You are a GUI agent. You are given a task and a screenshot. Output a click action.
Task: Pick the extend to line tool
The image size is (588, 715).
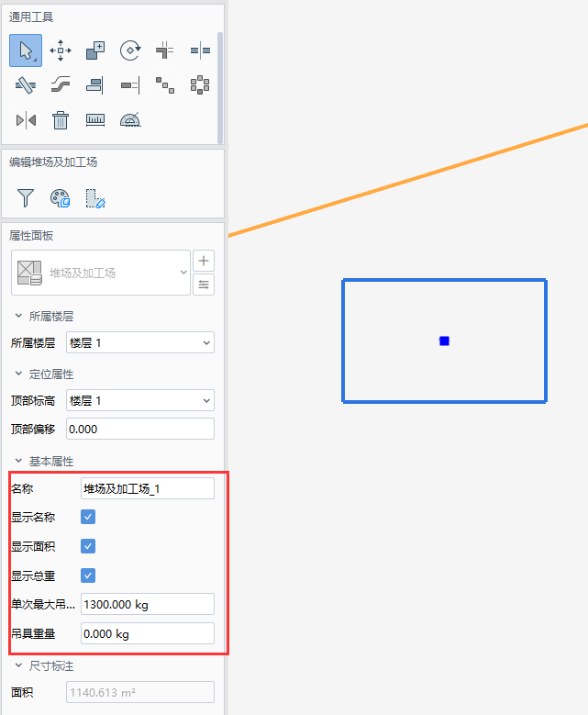point(130,85)
